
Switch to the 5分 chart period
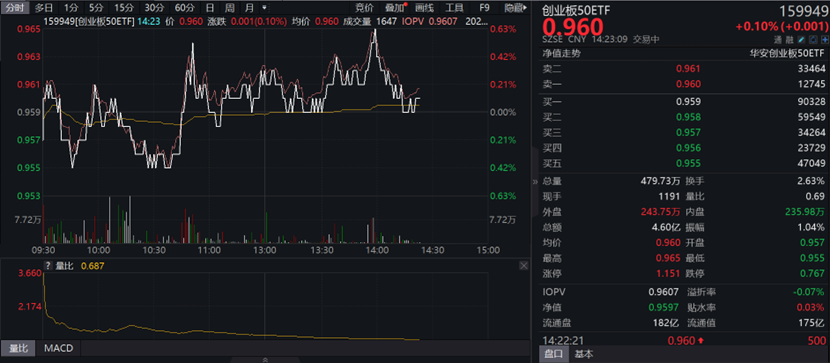tap(96, 8)
